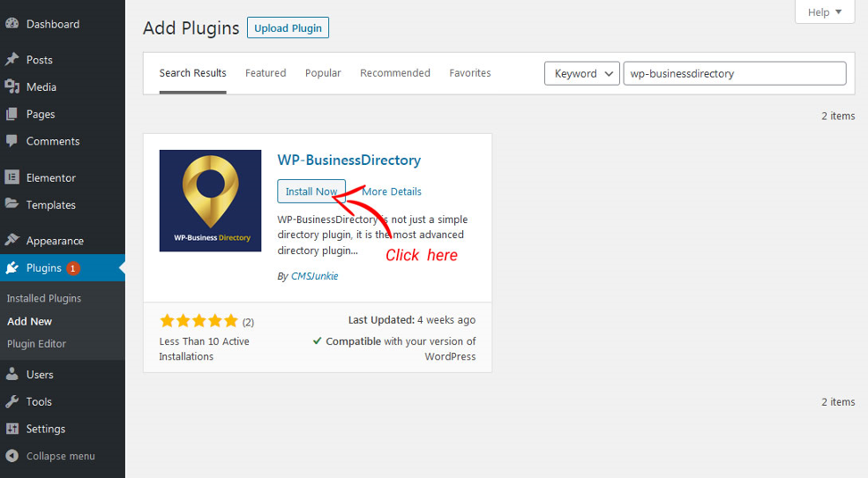Click 'Last Updated: 4 weeks ago' text
Viewport: 868px width, 478px height.
(411, 320)
